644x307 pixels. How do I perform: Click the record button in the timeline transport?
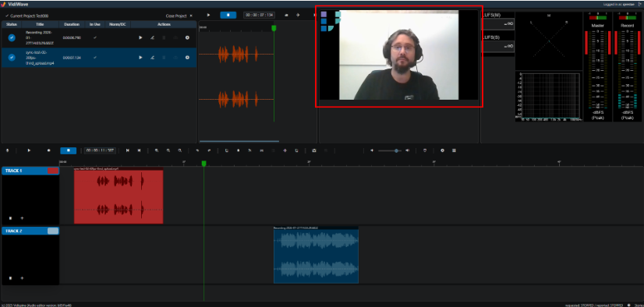[48, 150]
